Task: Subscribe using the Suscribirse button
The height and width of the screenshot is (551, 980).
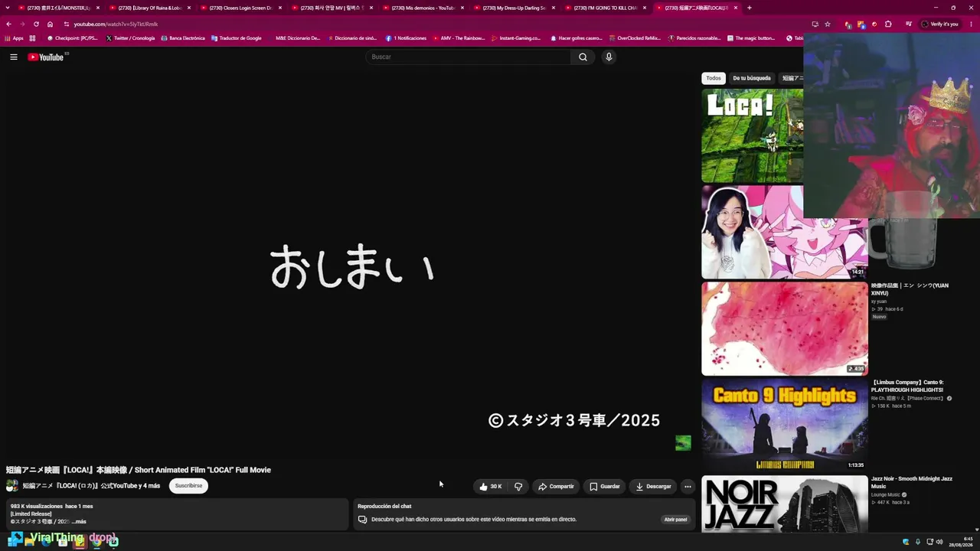Action: [188, 486]
